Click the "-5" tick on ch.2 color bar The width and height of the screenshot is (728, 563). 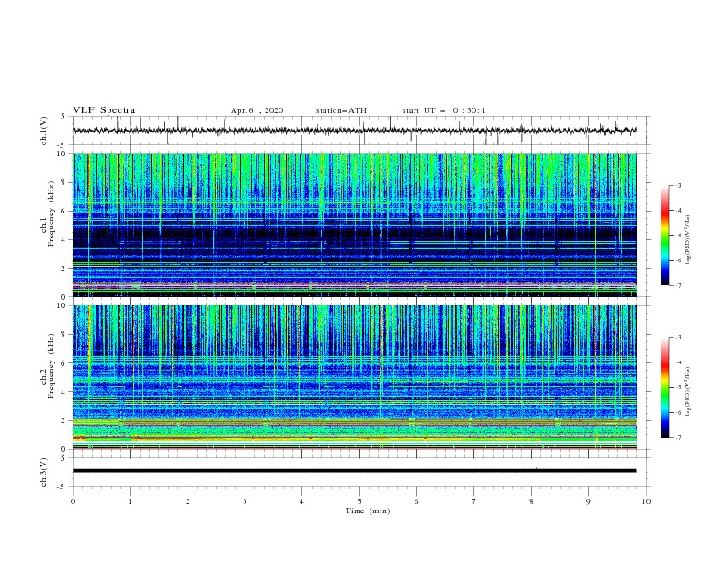coord(677,387)
